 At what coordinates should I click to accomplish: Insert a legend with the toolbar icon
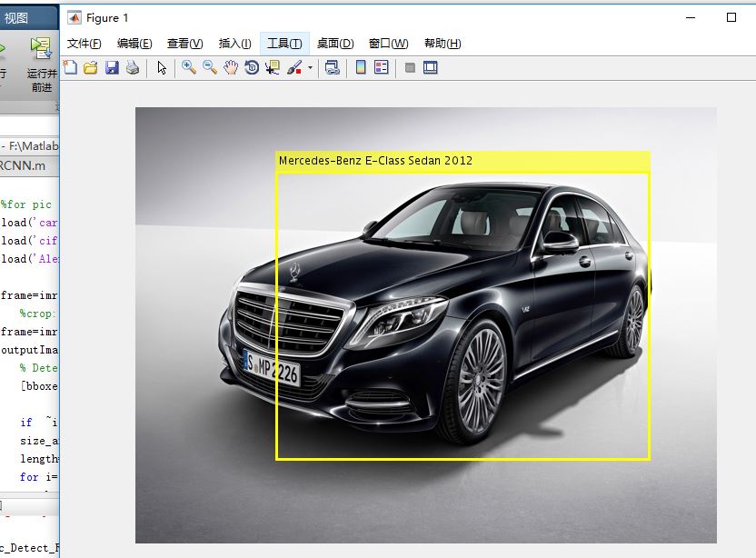pos(382,67)
